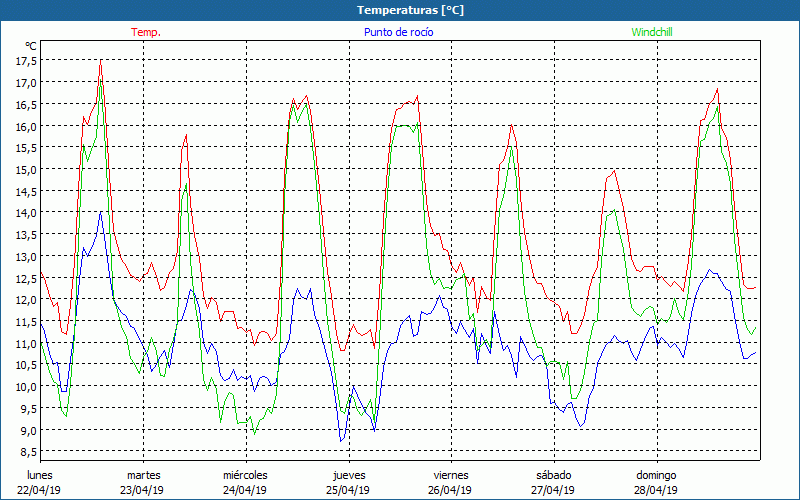Screen dimensions: 800x500
Task: Click the 'martes' day label
Action: [x=144, y=475]
